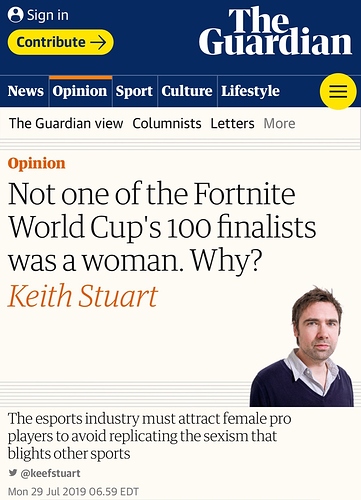
Task: Open The Guardian view sub-section
Action: pos(66,123)
